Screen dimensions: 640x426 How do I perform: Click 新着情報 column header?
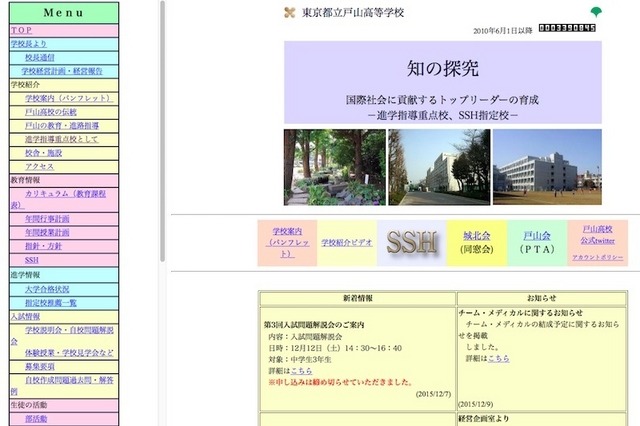[x=358, y=298]
